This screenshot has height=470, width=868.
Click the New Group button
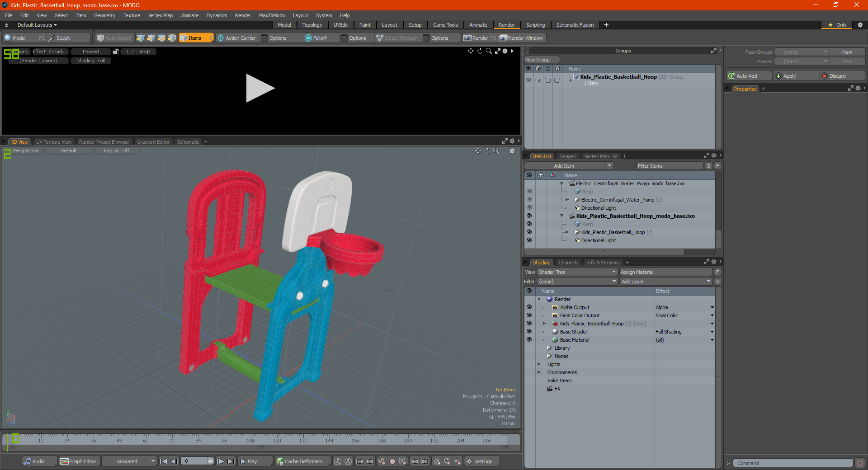[x=542, y=60]
